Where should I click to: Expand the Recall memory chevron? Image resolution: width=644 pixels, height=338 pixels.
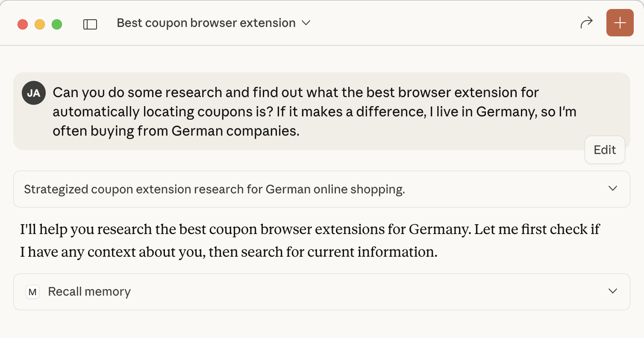(612, 291)
